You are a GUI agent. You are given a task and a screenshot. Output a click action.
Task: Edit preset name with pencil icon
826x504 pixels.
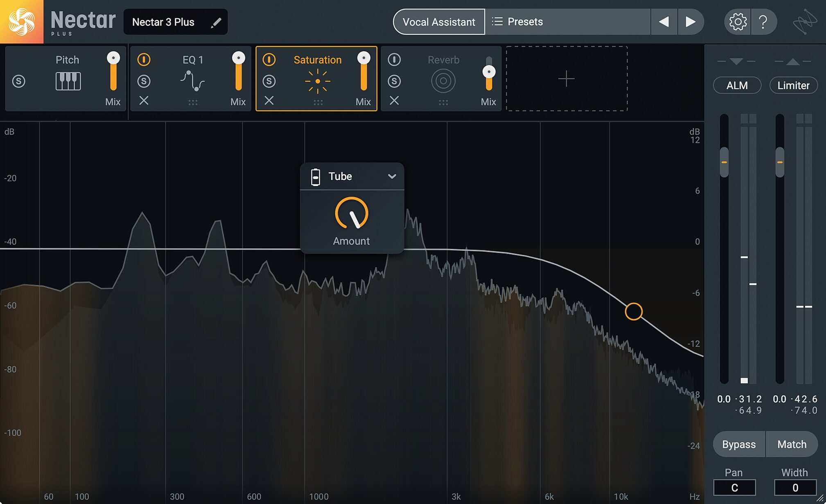point(216,22)
